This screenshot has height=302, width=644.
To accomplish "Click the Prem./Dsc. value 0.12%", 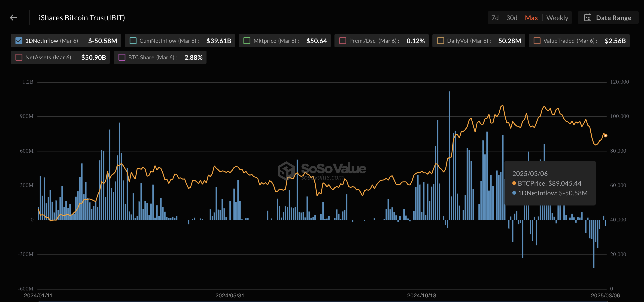I will pyautogui.click(x=416, y=41).
